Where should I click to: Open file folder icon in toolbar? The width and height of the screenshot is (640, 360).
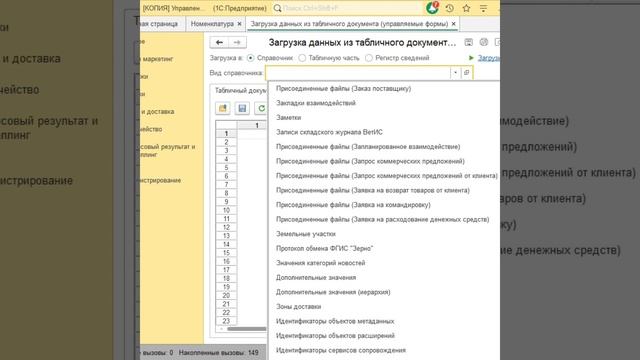[222, 108]
